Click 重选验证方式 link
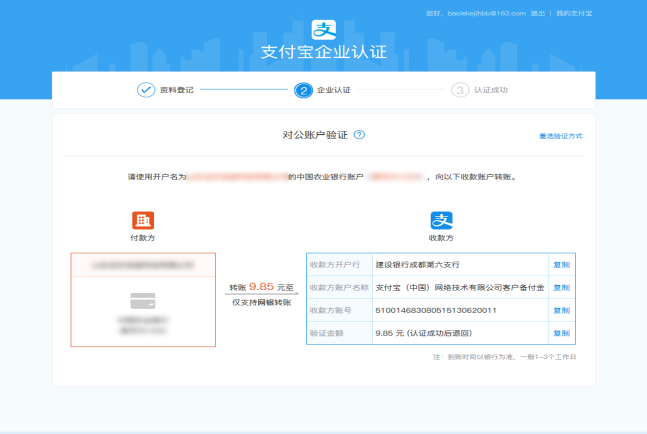Screen dimensions: 647x434 pyautogui.click(x=561, y=136)
